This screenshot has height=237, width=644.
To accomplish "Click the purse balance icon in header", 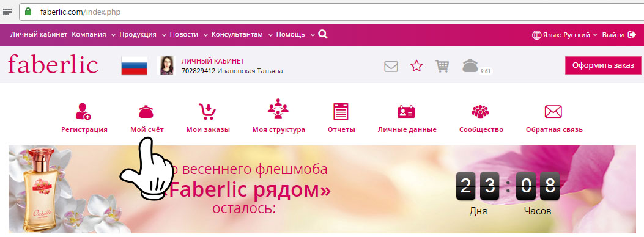I will point(470,65).
